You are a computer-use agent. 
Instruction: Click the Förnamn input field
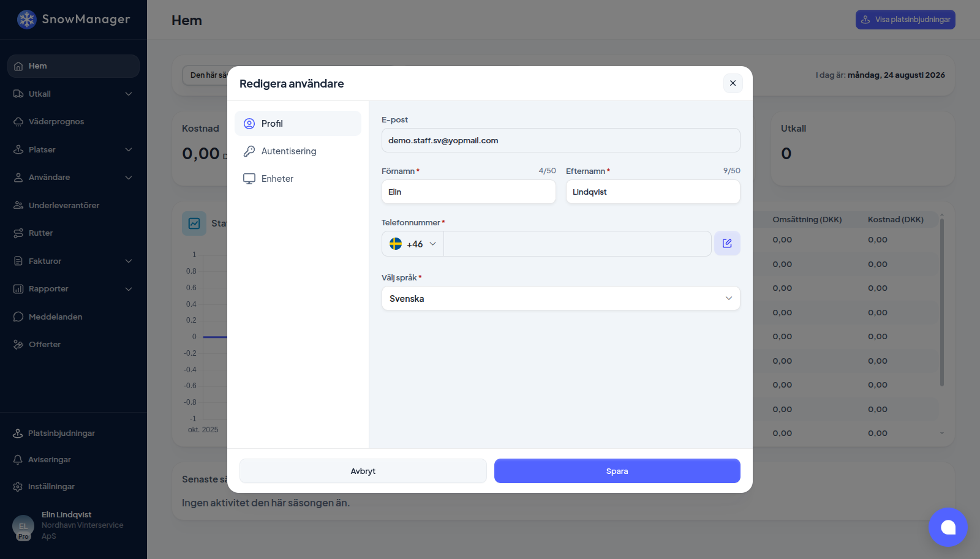pos(469,192)
